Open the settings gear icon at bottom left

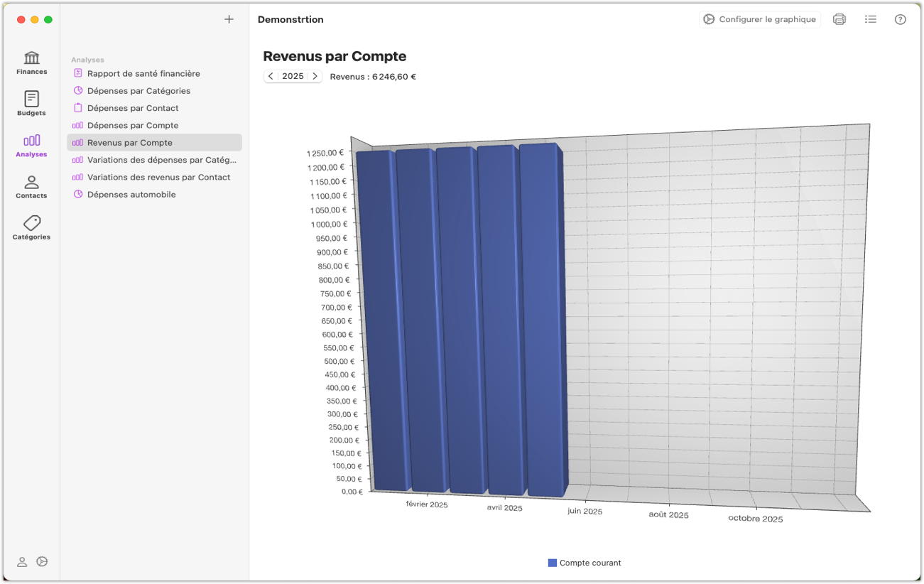[x=42, y=561]
